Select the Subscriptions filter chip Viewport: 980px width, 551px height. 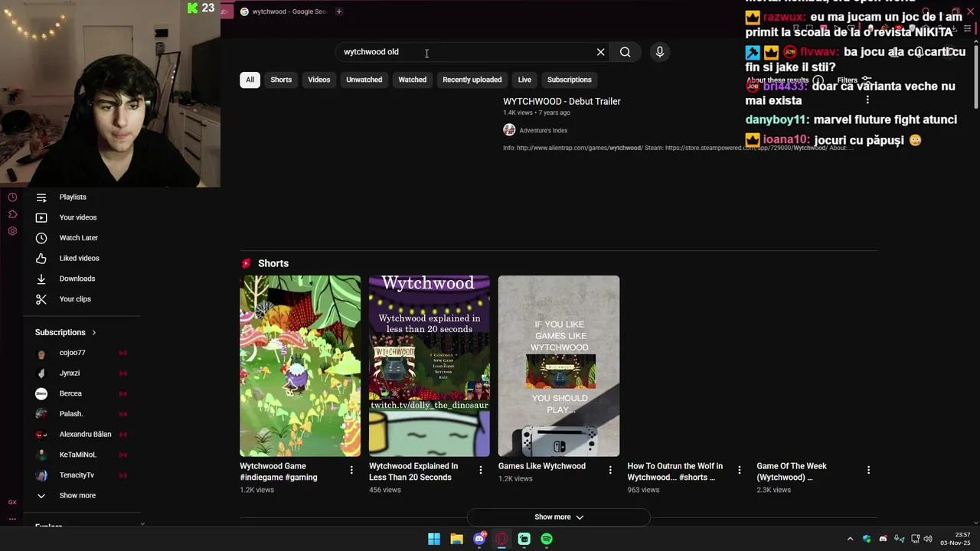pos(570,80)
